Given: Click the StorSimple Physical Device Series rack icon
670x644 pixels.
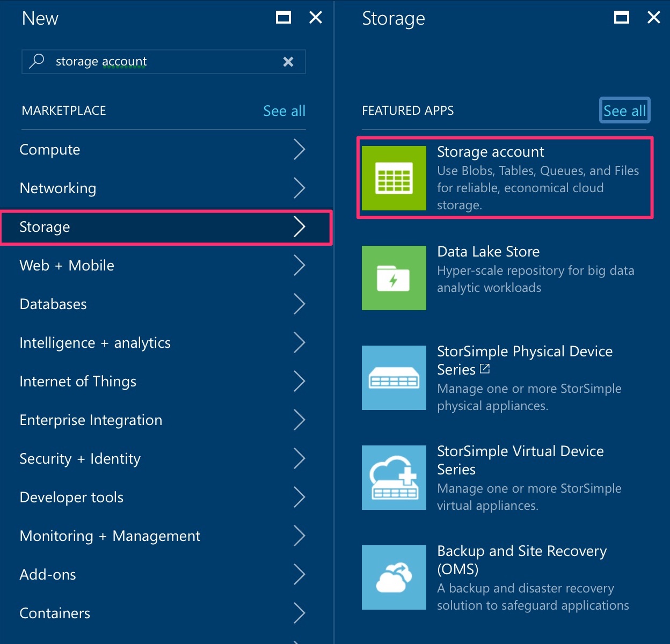Looking at the screenshot, I should tap(394, 378).
